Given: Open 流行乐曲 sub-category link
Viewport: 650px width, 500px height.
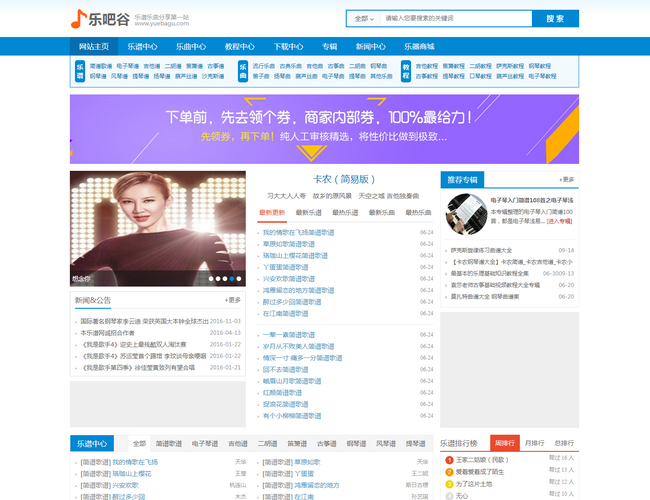Looking at the screenshot, I should pyautogui.click(x=264, y=66).
